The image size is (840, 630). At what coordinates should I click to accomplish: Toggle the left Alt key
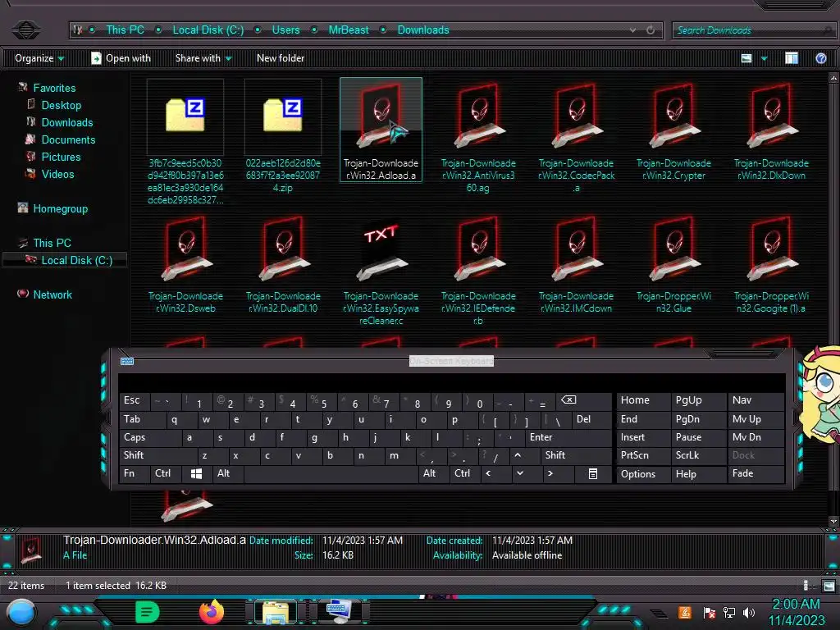(228, 473)
